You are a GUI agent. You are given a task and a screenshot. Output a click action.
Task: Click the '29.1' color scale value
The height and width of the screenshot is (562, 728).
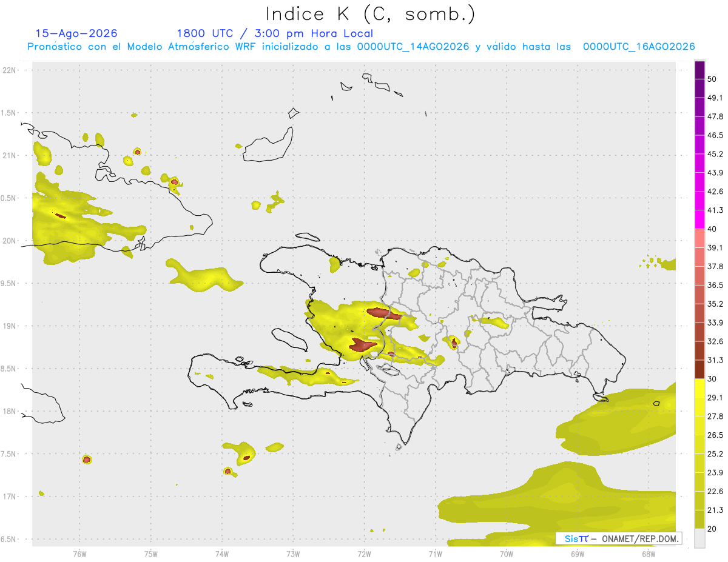(715, 398)
